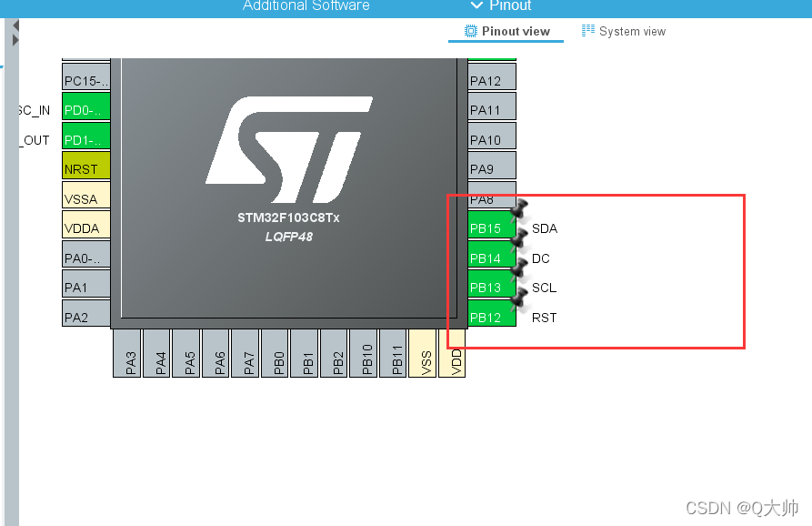The height and width of the screenshot is (526, 812).
Task: Expand side panel with right arrow
Action: (x=15, y=40)
